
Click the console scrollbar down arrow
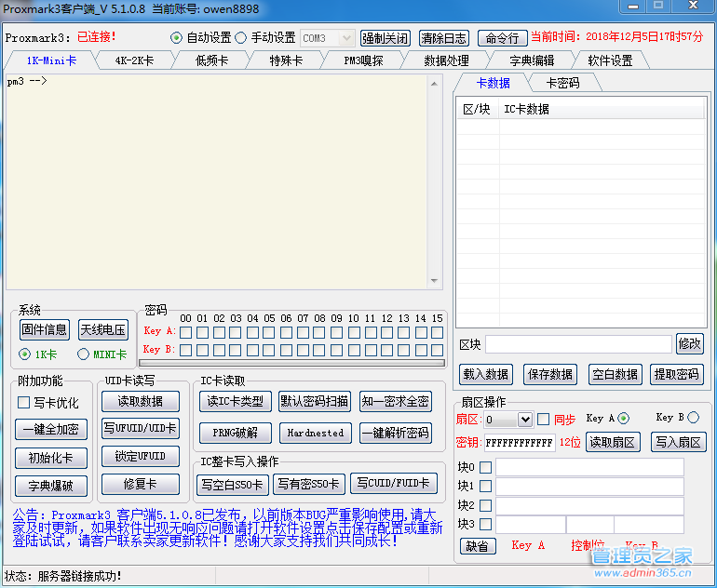click(x=435, y=281)
